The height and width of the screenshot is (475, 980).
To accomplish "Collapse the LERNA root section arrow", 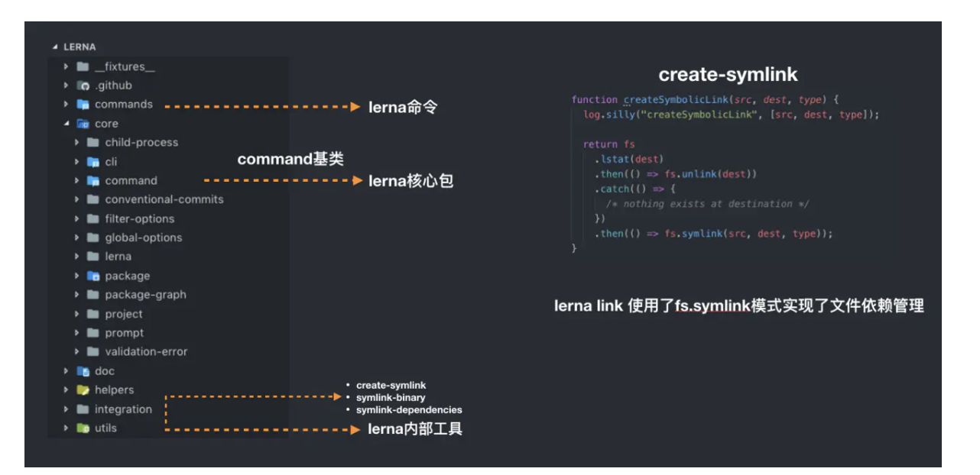I will pos(55,47).
